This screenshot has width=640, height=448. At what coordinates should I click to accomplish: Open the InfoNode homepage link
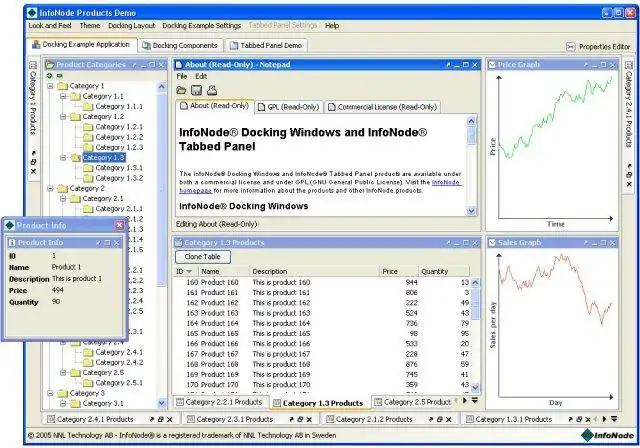click(x=446, y=182)
